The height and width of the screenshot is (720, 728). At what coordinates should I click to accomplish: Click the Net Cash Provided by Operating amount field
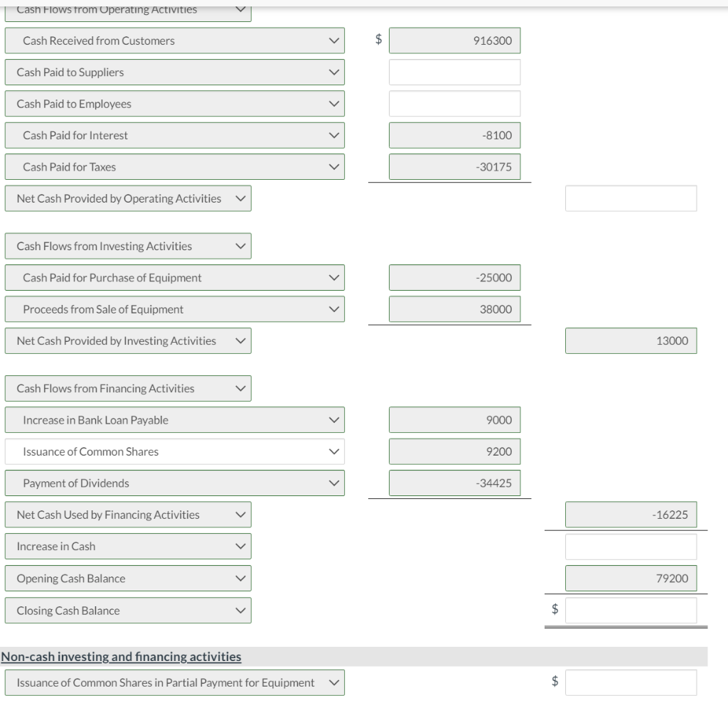(631, 198)
